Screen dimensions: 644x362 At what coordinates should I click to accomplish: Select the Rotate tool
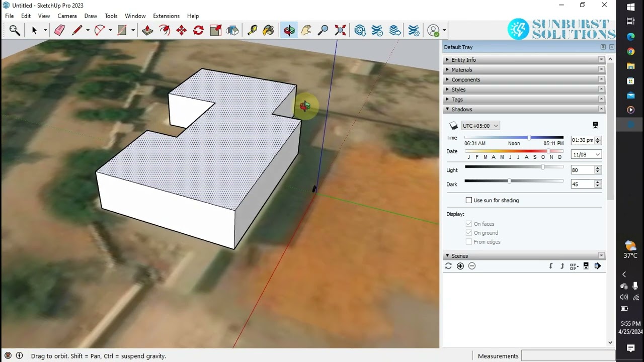[x=198, y=31]
